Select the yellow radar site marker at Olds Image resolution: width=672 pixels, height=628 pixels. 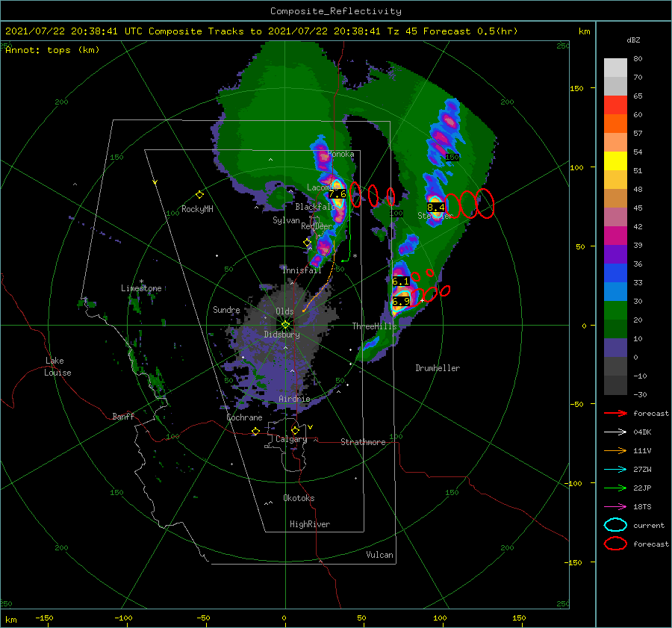285,325
